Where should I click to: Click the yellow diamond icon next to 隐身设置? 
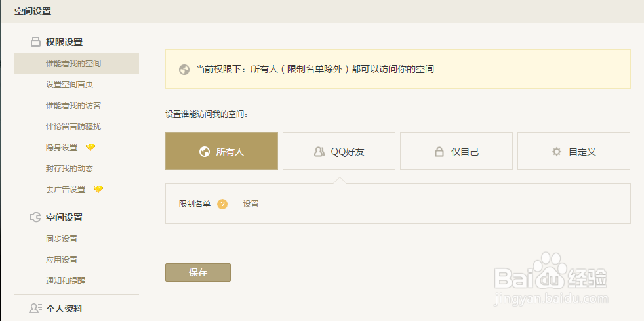[91, 147]
